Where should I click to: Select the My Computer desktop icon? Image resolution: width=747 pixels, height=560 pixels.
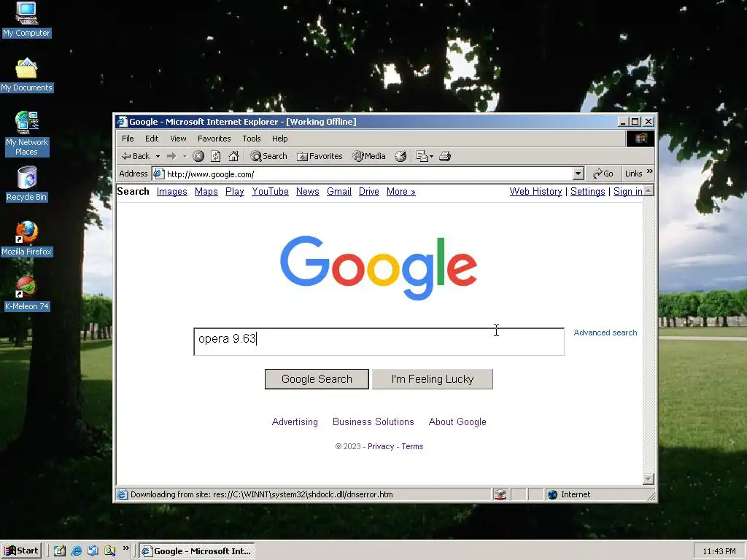coord(26,20)
